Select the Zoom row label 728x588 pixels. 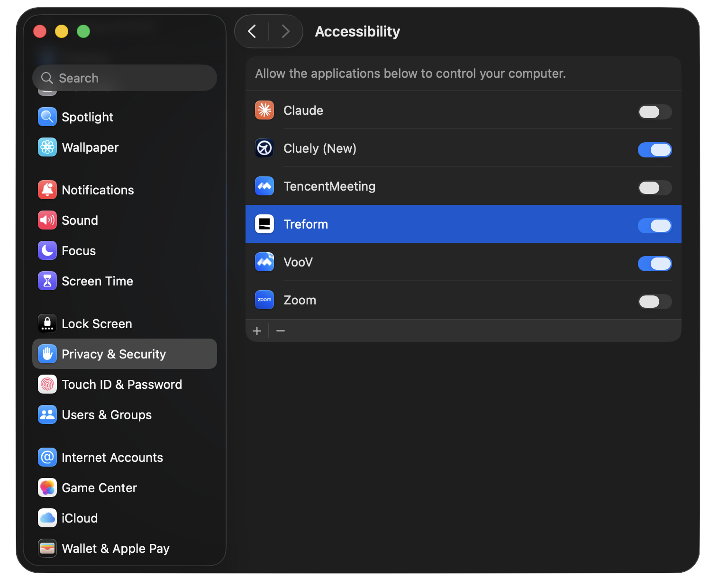(300, 300)
